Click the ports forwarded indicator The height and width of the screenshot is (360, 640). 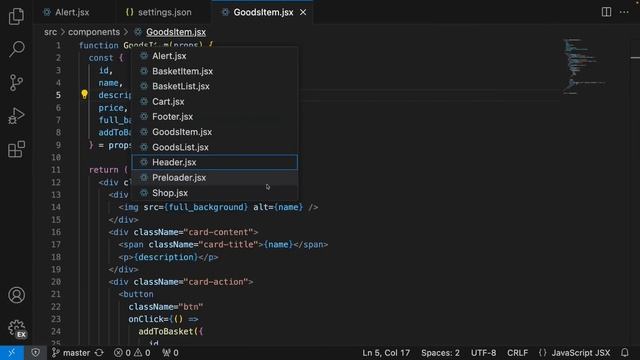170,353
